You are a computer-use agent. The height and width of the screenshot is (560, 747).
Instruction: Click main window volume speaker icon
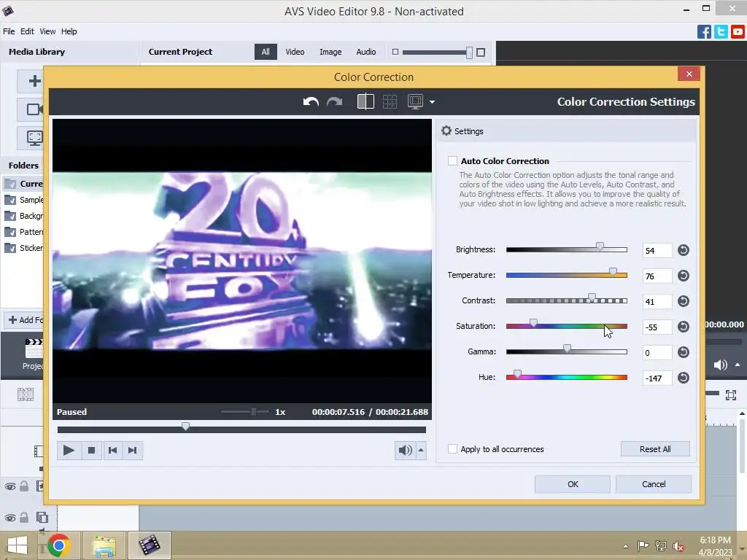[720, 365]
